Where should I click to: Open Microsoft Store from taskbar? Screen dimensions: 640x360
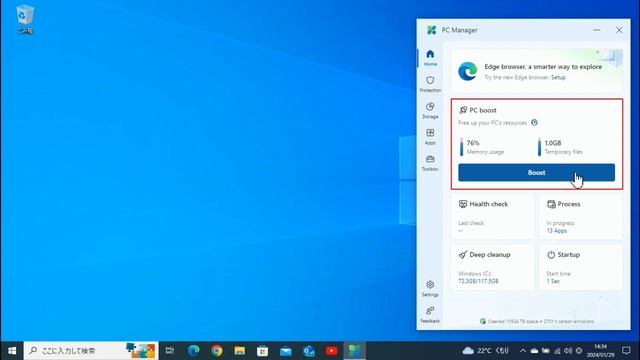[x=262, y=351]
